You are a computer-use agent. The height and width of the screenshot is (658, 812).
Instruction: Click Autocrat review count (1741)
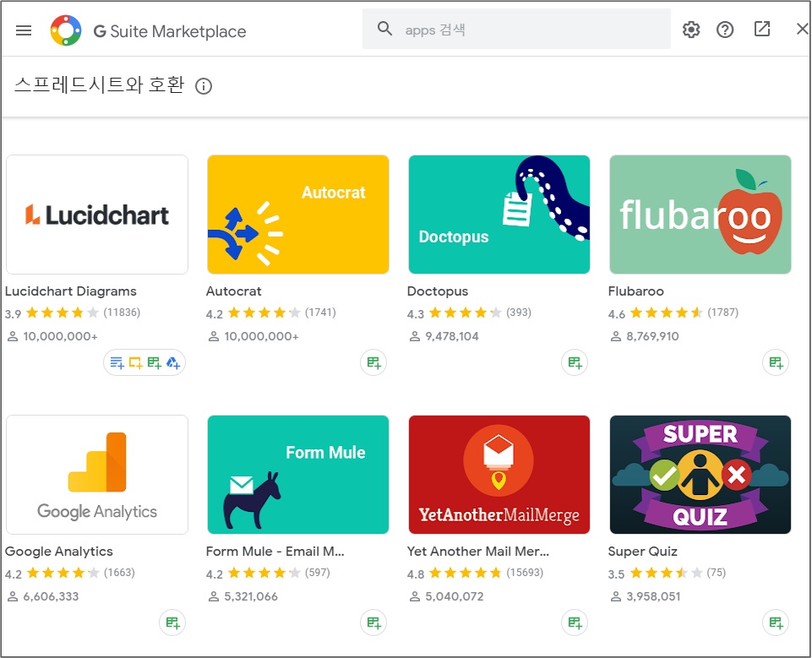click(x=320, y=313)
